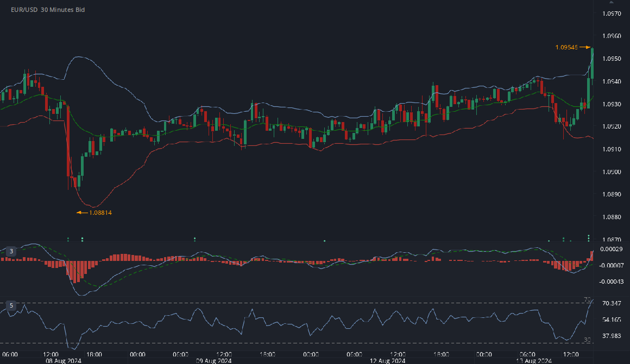Click the up arrow atop the price axis
The width and height of the screenshot is (630, 364).
(612, 2)
